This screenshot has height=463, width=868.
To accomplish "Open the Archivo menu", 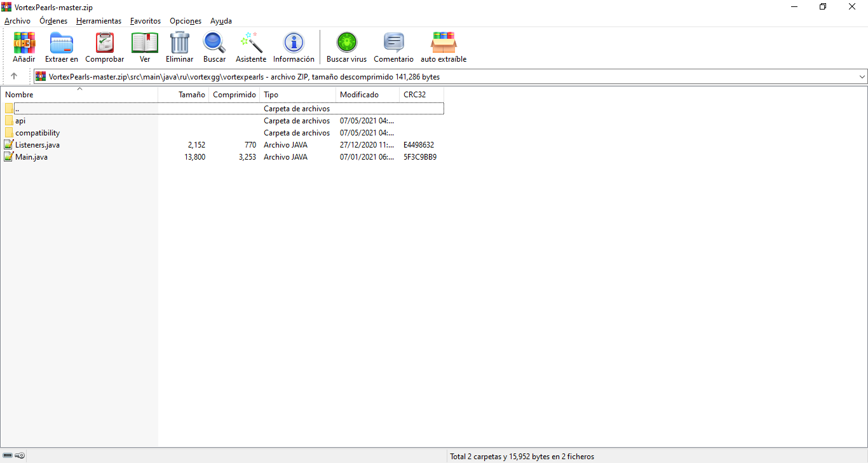I will click(17, 21).
